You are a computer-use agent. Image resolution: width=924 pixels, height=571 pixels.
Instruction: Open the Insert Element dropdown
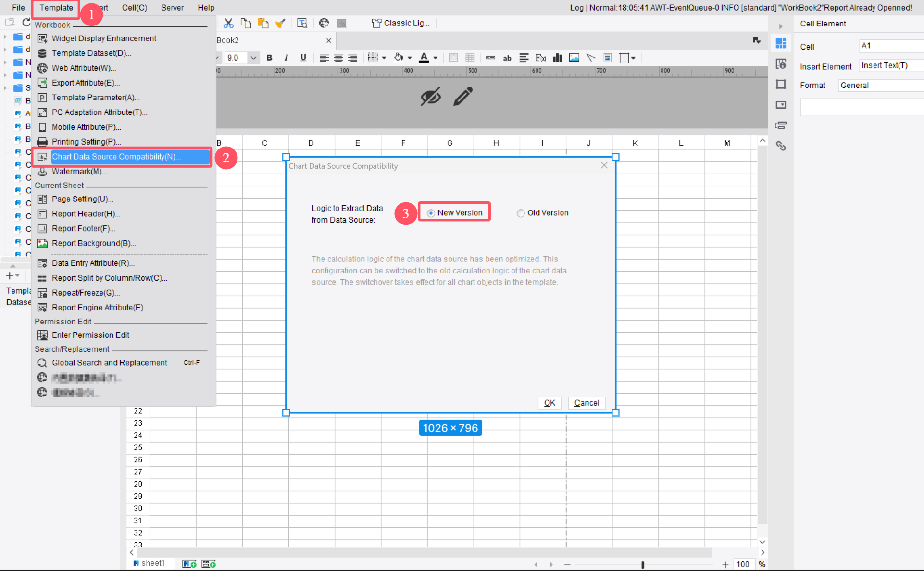click(891, 66)
